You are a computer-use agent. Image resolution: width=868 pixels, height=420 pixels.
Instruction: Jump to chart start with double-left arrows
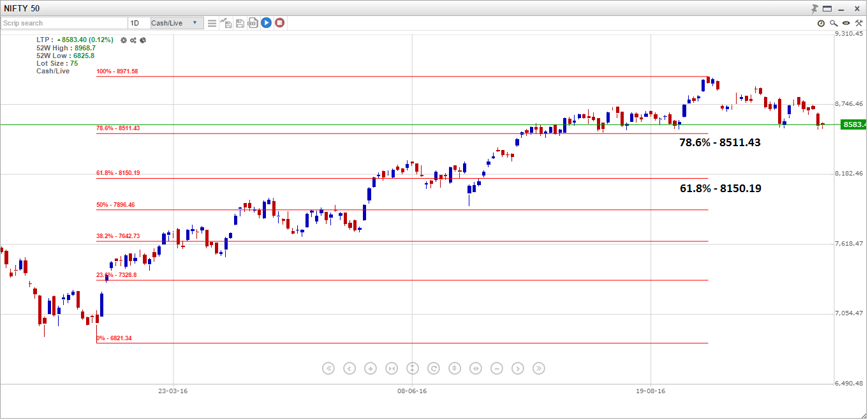tap(328, 368)
